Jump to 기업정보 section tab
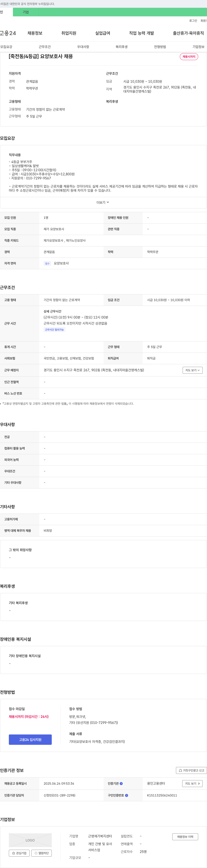Screen dimensions: 207x868 tap(198, 47)
